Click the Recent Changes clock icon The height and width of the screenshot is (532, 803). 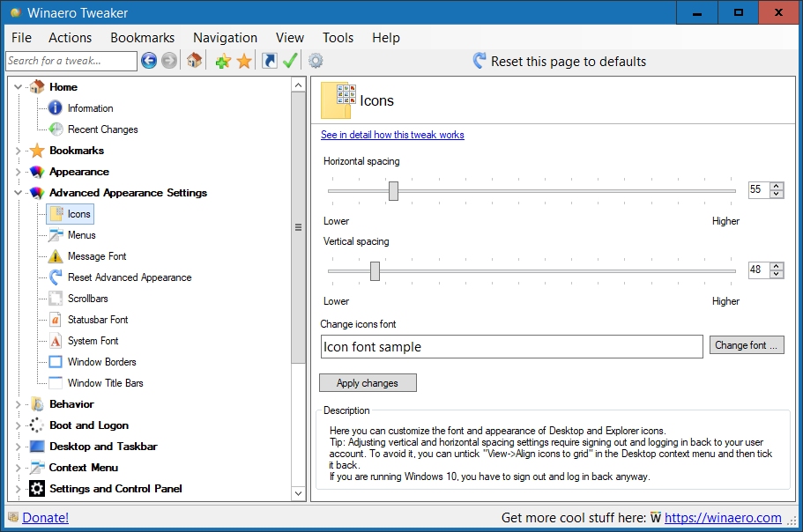pyautogui.click(x=56, y=129)
